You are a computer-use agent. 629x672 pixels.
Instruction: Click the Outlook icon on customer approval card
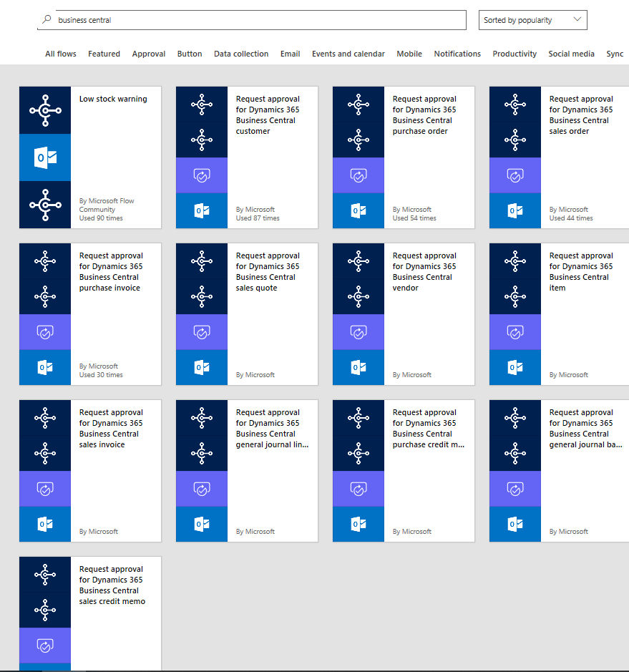[202, 210]
